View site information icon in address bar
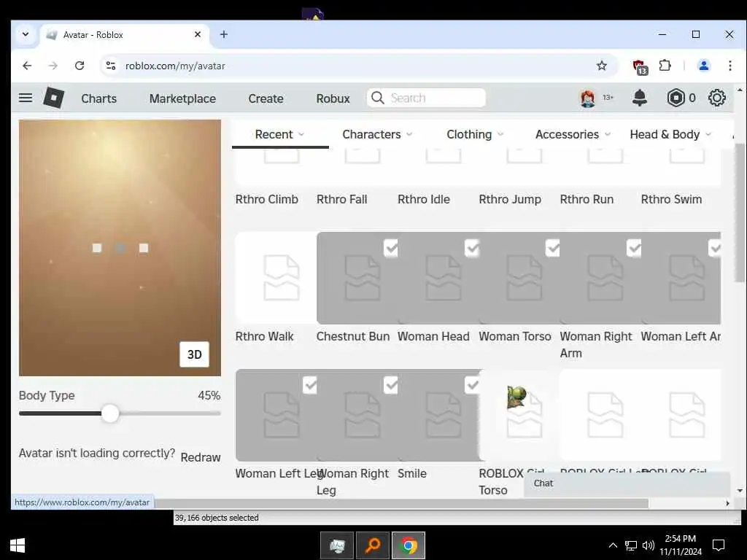 (111, 66)
